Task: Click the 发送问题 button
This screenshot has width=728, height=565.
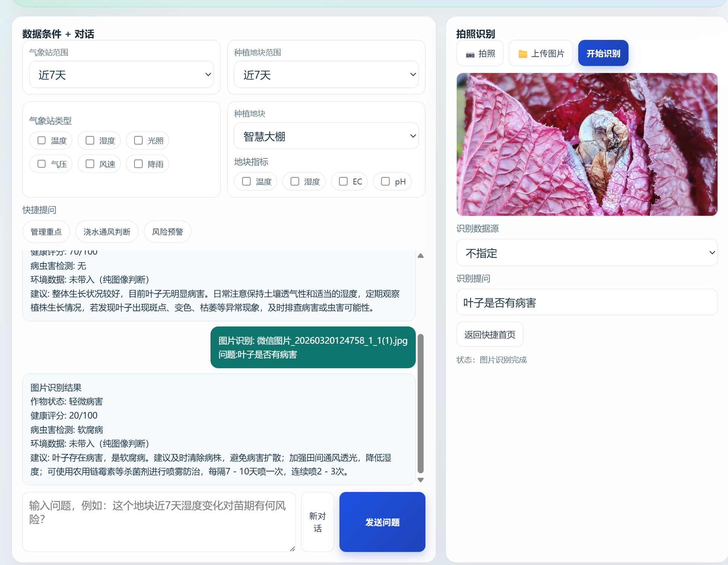Action: pos(382,522)
